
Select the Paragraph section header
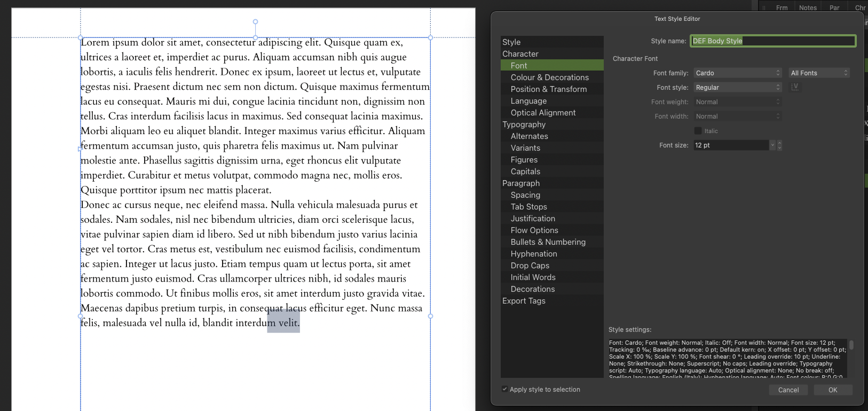pyautogui.click(x=552, y=183)
